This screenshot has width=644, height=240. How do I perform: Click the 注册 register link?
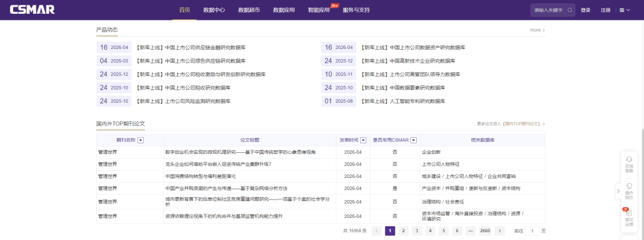coord(605,10)
